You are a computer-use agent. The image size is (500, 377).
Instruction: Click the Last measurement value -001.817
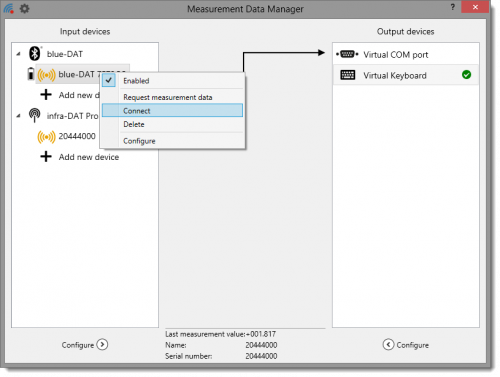(x=261, y=334)
